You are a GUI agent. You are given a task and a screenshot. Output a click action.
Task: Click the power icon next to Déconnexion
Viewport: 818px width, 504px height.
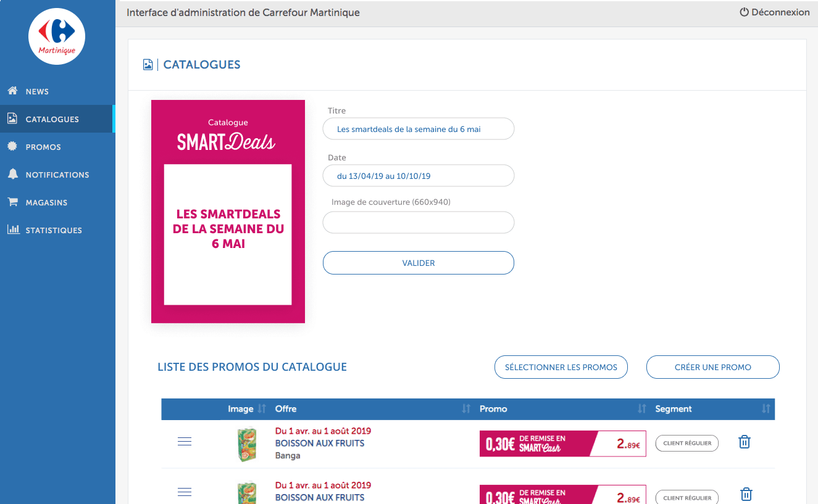tap(744, 12)
